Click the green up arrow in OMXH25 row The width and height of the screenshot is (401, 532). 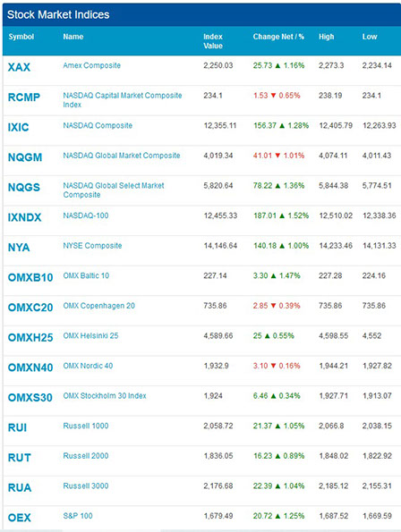(268, 336)
